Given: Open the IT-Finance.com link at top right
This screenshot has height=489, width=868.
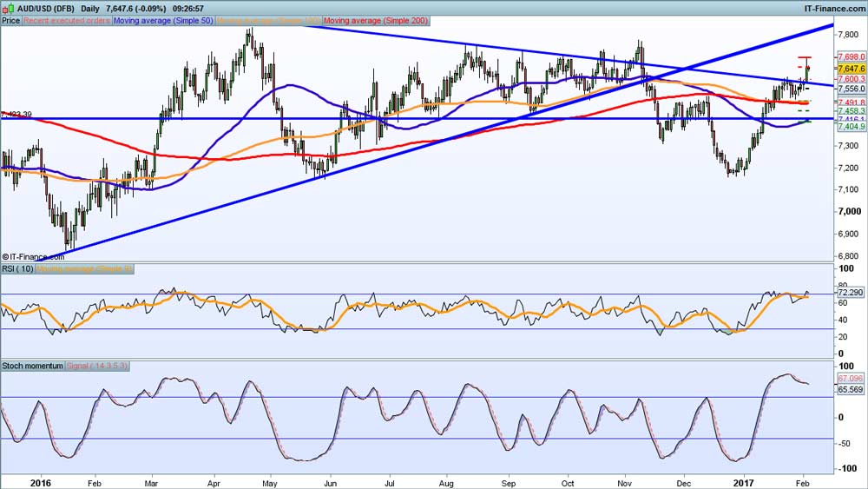Looking at the screenshot, I should coord(835,9).
